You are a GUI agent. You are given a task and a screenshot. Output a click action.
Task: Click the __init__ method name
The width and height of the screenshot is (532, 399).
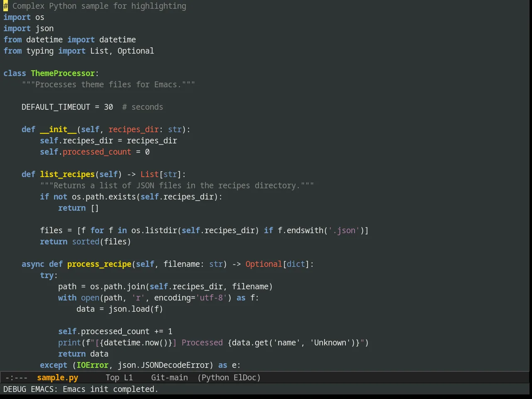point(58,129)
